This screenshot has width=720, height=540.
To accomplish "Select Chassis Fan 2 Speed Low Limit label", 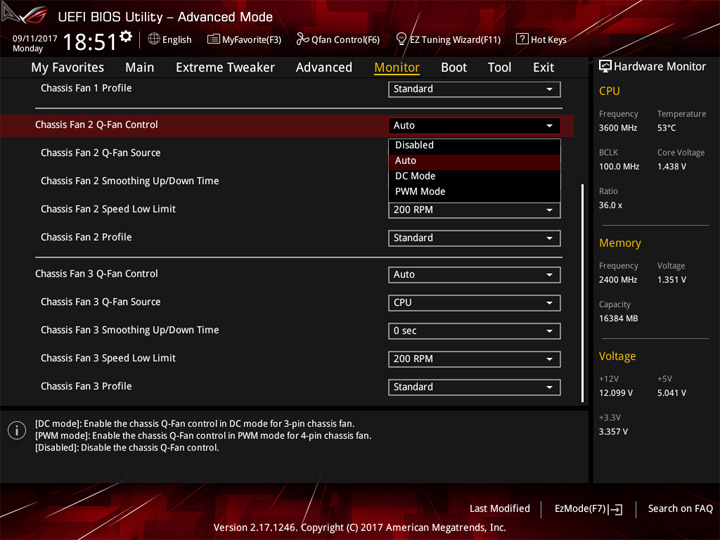I will pos(108,209).
